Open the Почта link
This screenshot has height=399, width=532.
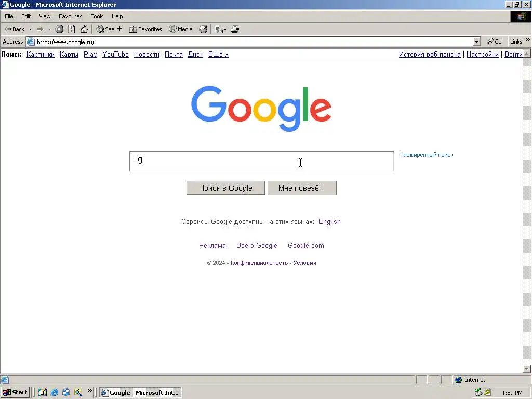174,54
